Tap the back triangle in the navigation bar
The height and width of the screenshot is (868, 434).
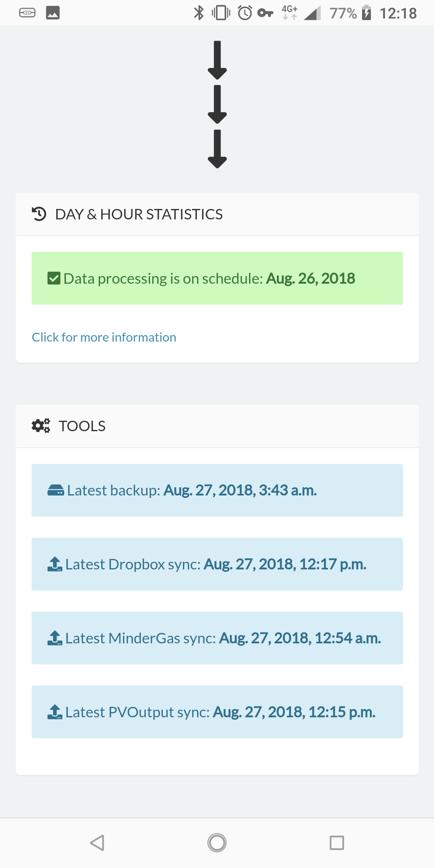click(97, 843)
